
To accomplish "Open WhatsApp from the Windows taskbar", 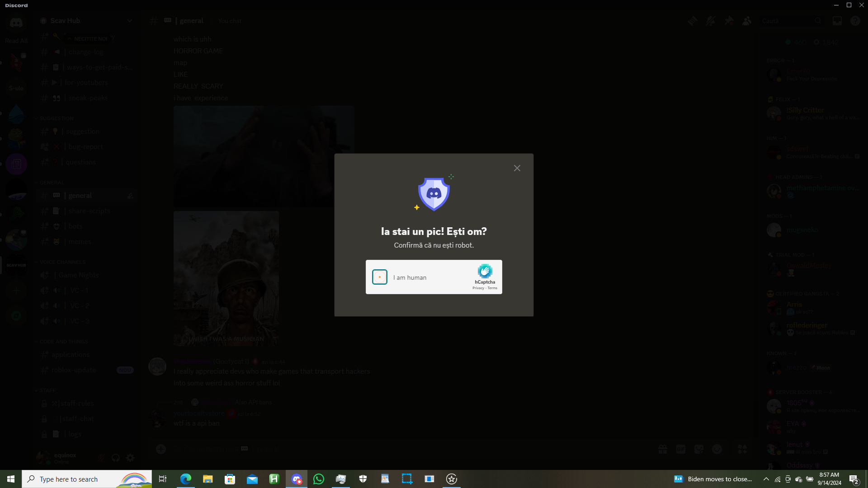I will click(319, 479).
